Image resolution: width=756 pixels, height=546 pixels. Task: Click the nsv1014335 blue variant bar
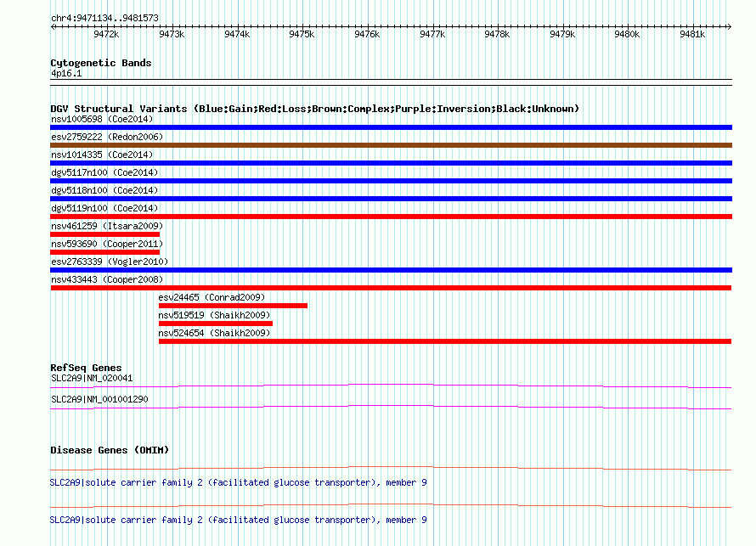click(x=391, y=163)
